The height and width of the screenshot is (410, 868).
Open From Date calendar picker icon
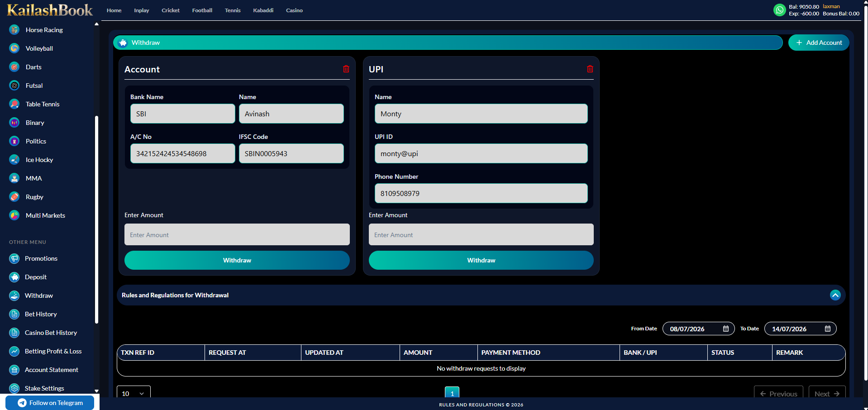(x=726, y=329)
